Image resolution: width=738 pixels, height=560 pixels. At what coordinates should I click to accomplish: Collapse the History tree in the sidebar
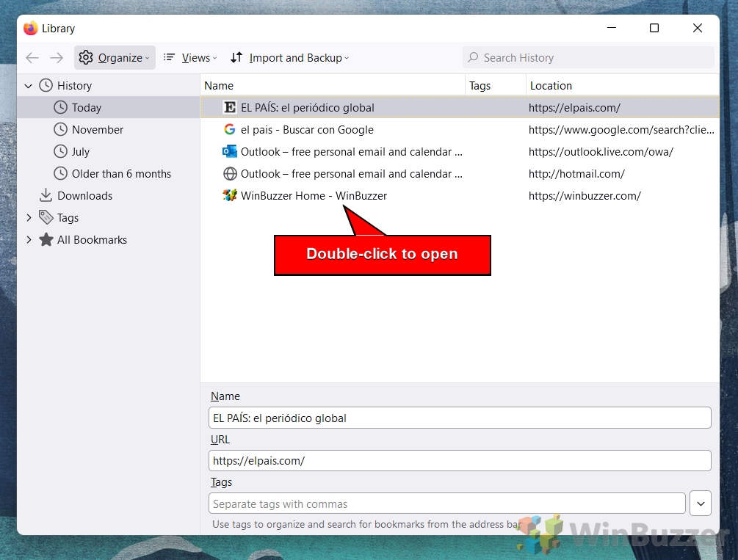[28, 85]
